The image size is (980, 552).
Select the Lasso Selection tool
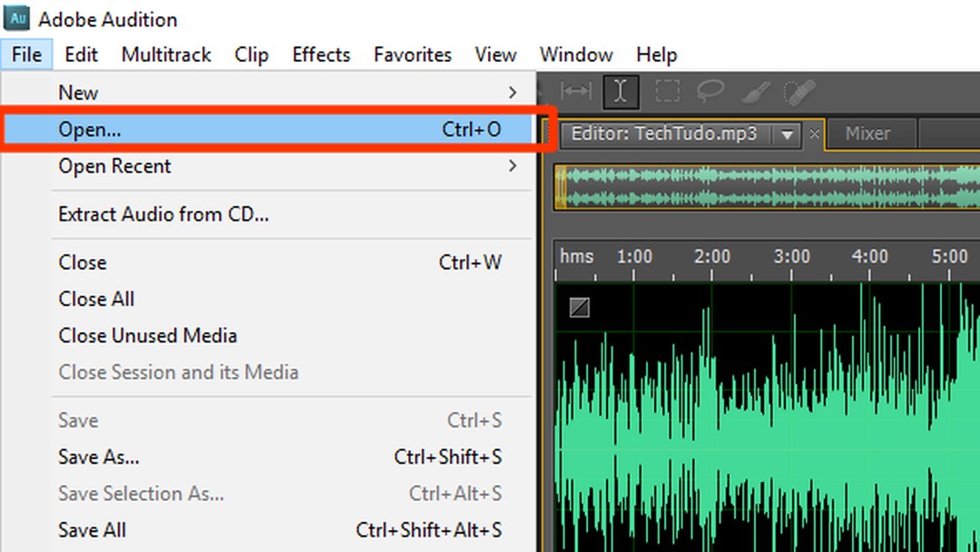710,91
